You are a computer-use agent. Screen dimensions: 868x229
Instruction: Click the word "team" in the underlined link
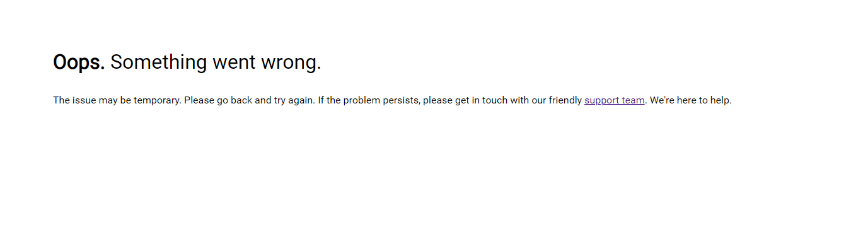(x=634, y=100)
